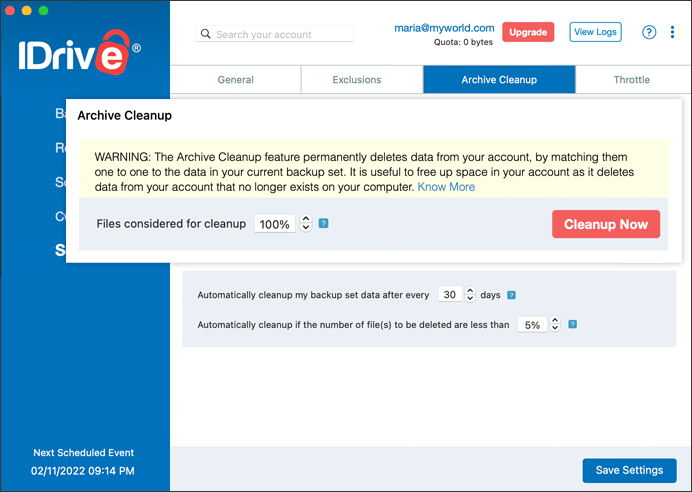Click the 02/11/2022 09:14 PM schedule time
692x492 pixels.
point(83,471)
